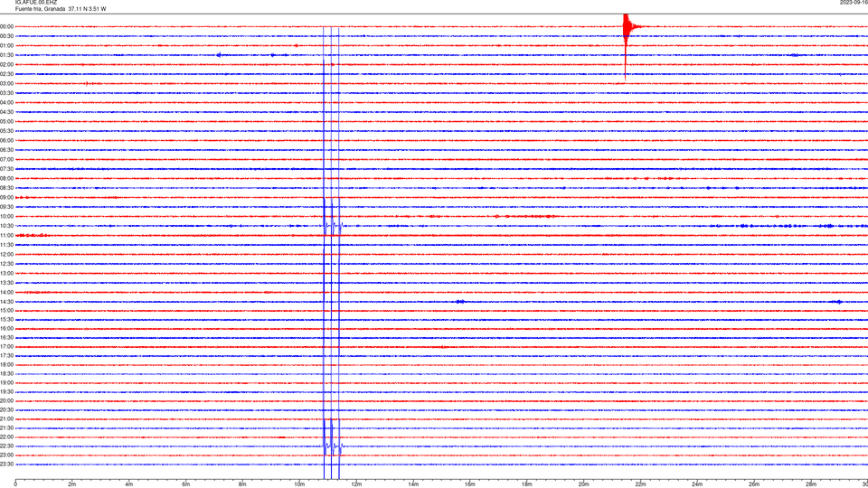Select the 02:30 time label
The width and height of the screenshot is (868, 488).
(x=6, y=74)
